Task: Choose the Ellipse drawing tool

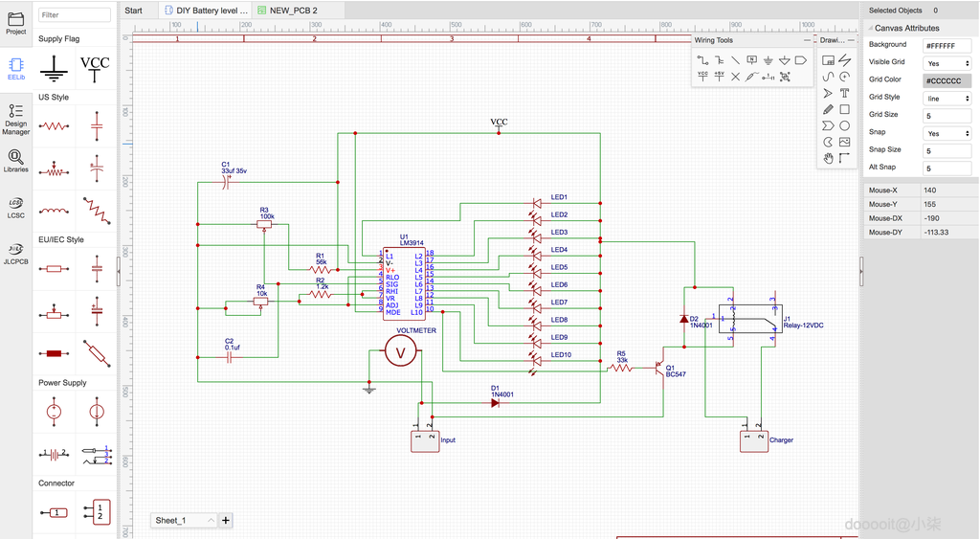Action: click(x=844, y=125)
